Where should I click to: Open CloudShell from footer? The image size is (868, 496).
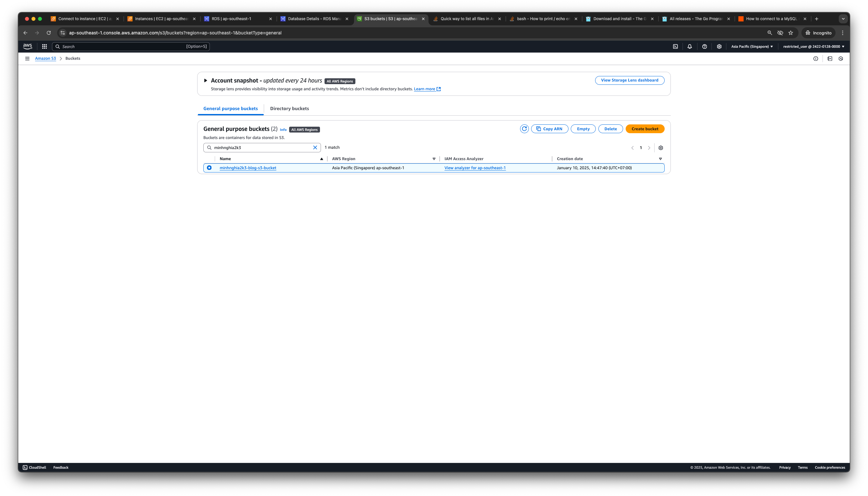34,467
